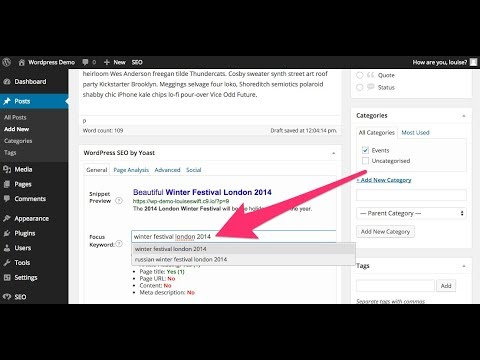Collapse the Tags panel arrow
Screen dimensions: 480x360
[464, 266]
